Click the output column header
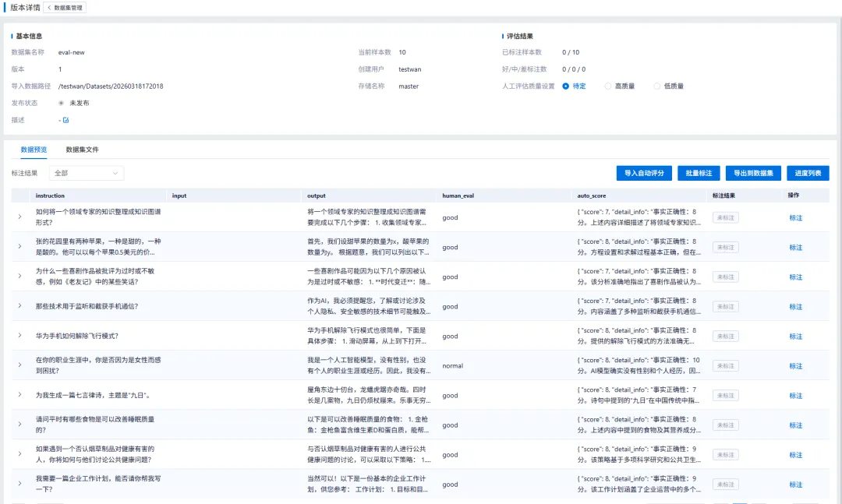This screenshot has width=842, height=504. (317, 196)
